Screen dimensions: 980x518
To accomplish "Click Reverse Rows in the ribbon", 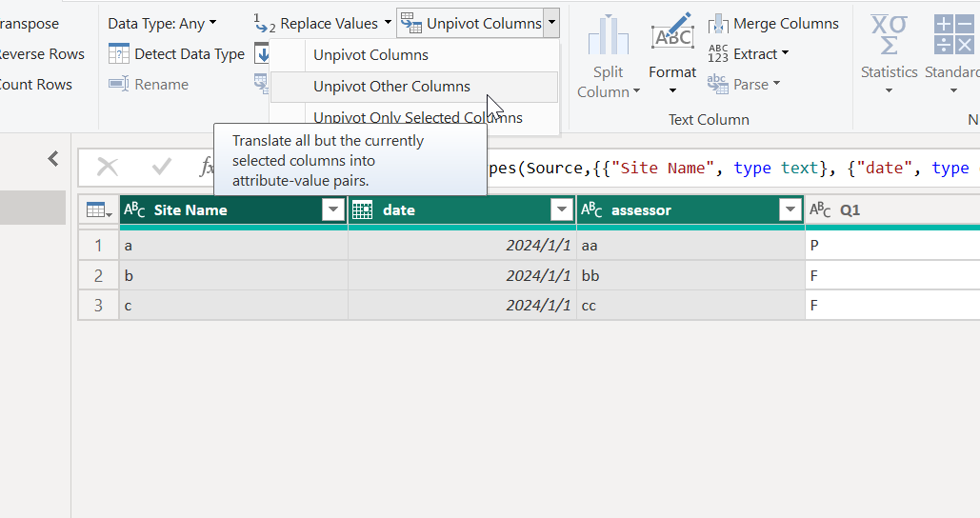I will pos(41,54).
